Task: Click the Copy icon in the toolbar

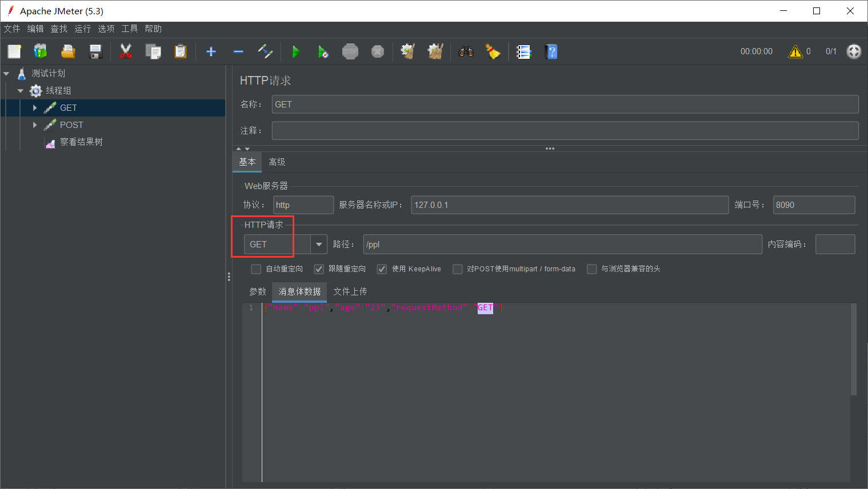Action: click(x=153, y=51)
